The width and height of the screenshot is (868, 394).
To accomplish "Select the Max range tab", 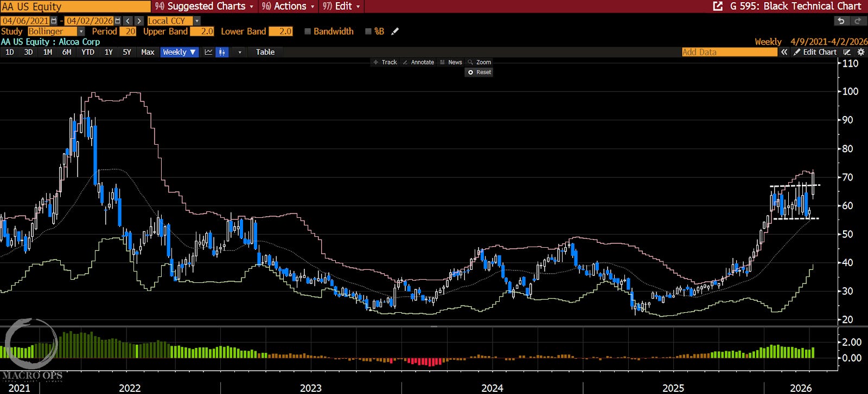I will (148, 52).
